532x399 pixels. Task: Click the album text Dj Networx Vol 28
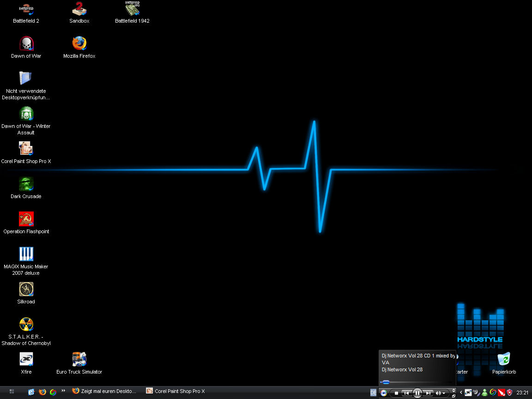coord(402,369)
